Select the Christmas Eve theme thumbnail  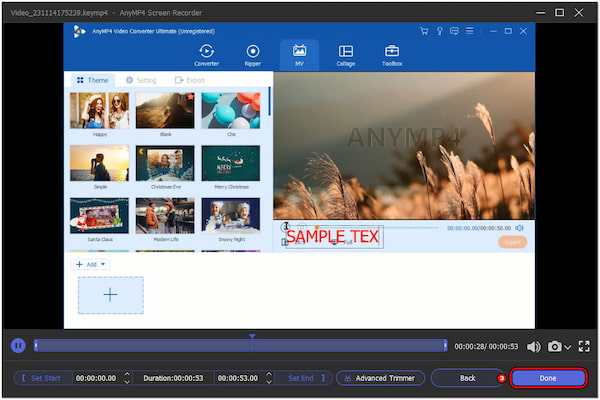coord(165,163)
